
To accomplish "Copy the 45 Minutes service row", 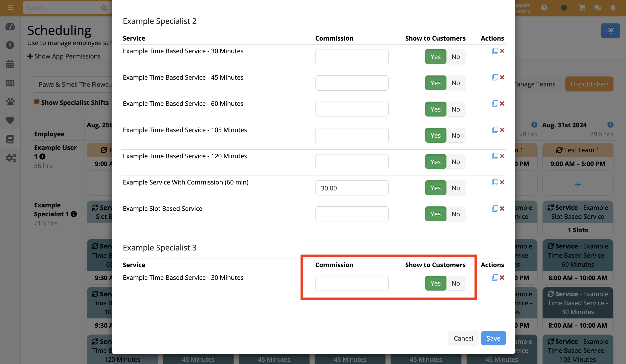I will pyautogui.click(x=495, y=77).
